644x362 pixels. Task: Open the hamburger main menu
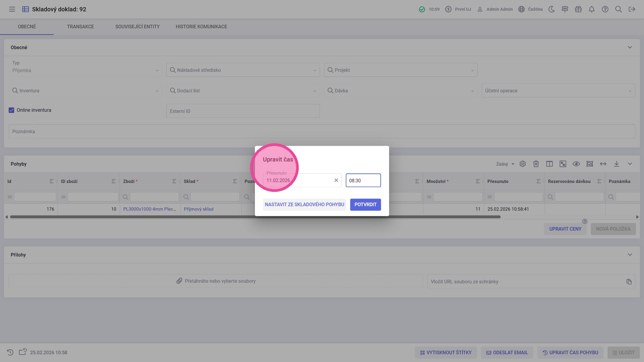click(x=12, y=9)
